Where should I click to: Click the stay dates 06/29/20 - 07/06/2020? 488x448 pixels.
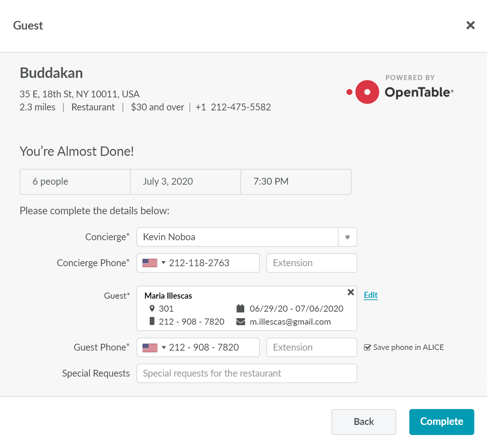[x=297, y=309]
